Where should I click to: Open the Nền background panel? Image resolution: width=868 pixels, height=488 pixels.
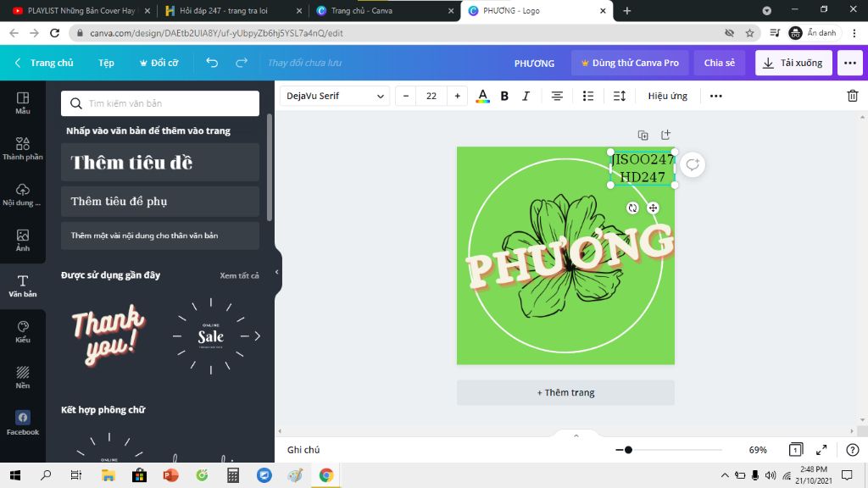(x=23, y=377)
